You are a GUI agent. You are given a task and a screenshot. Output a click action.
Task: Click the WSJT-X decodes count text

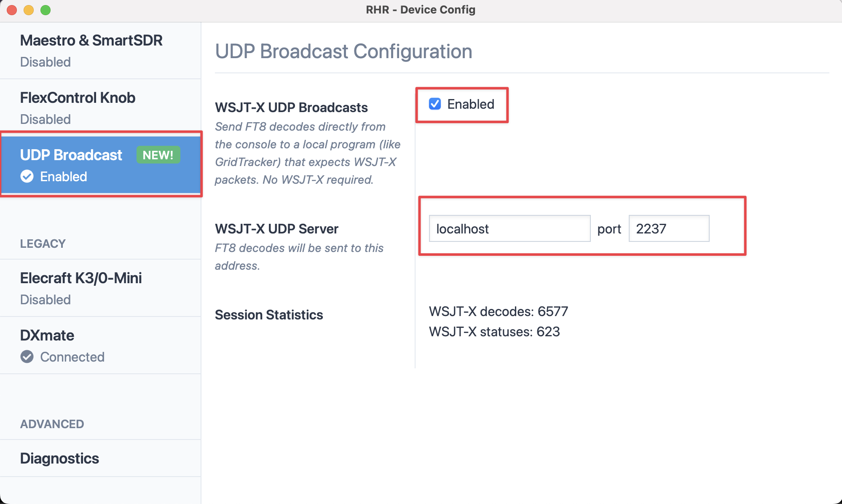point(499,311)
